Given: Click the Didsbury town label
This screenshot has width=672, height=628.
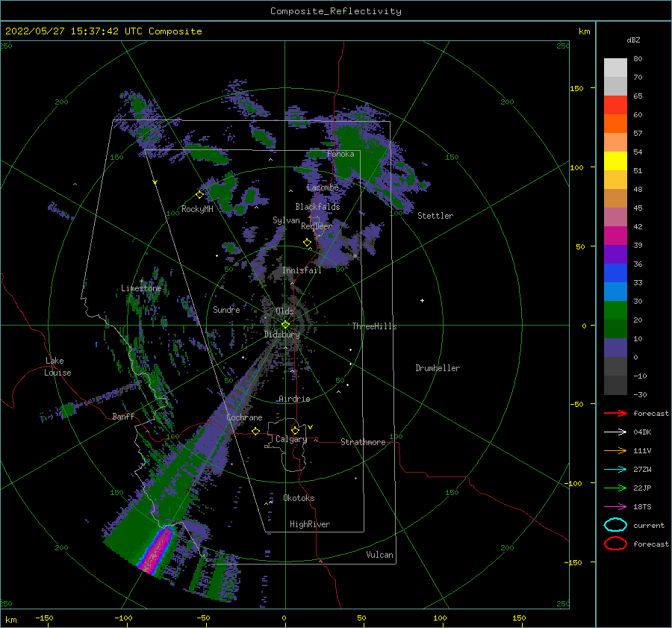Looking at the screenshot, I should coord(281,335).
